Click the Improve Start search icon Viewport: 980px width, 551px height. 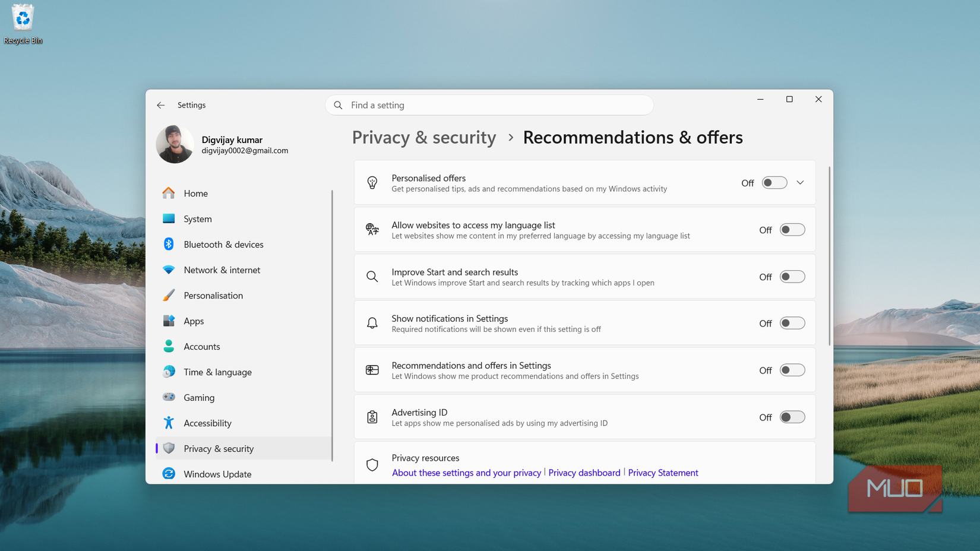[372, 277]
